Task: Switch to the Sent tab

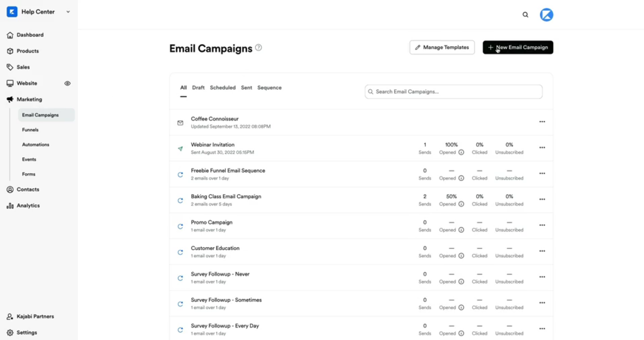Action: tap(246, 88)
